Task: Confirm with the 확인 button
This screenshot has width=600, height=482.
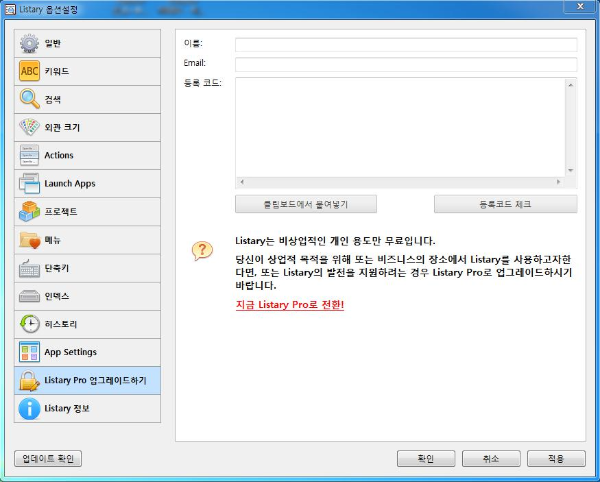Action: click(x=426, y=458)
